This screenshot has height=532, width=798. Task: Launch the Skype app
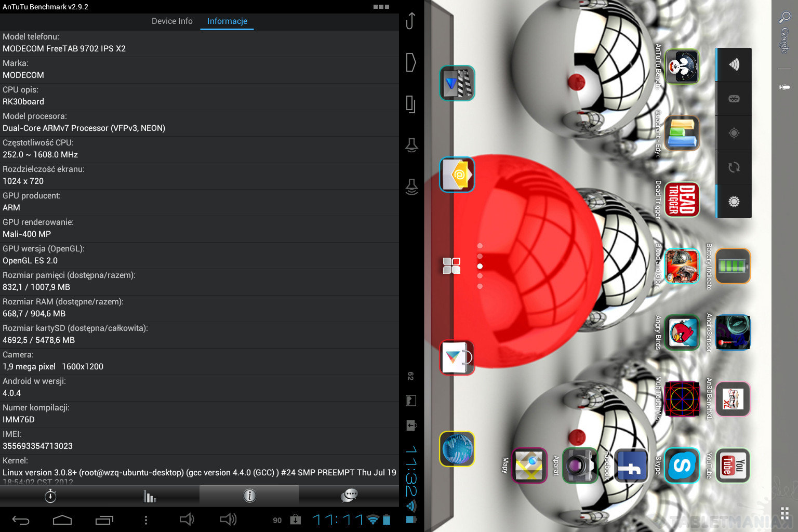coord(682,465)
